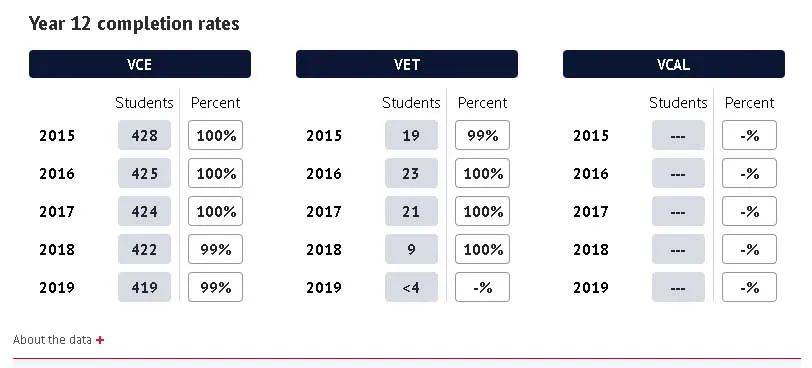
Task: Click the VCE 2019 percent box showing 99%
Action: [215, 287]
